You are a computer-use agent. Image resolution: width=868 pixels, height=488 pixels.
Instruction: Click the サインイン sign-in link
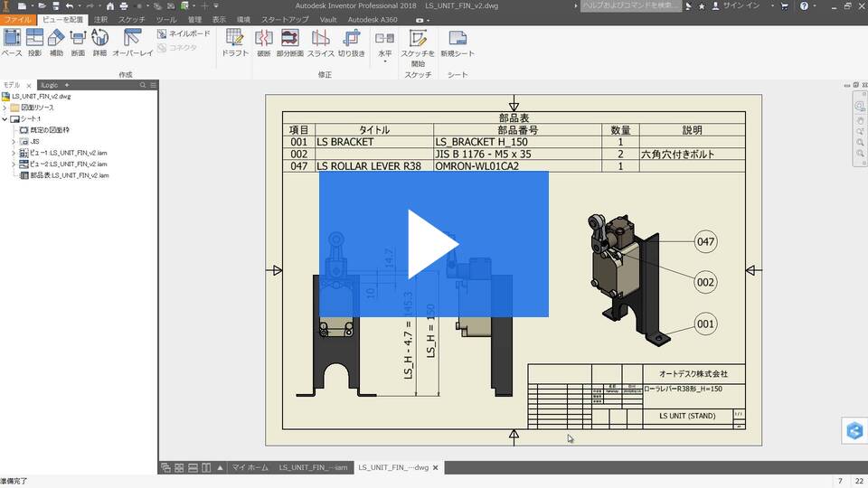[x=741, y=6]
